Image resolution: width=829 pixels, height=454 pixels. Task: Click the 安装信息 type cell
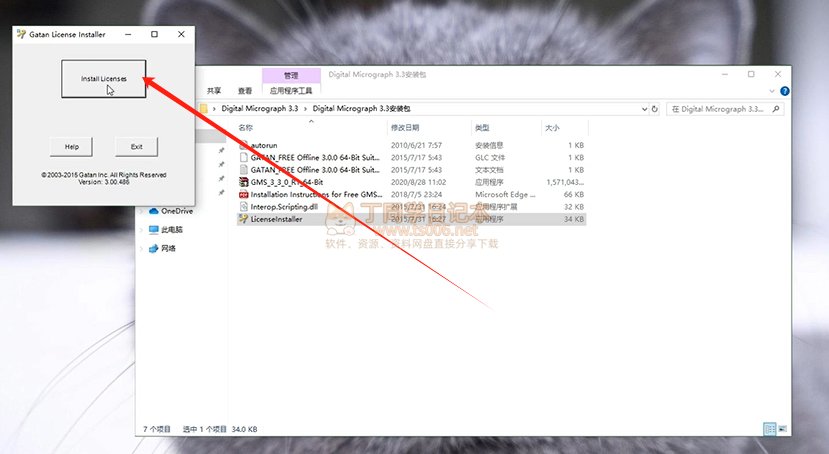(489, 145)
